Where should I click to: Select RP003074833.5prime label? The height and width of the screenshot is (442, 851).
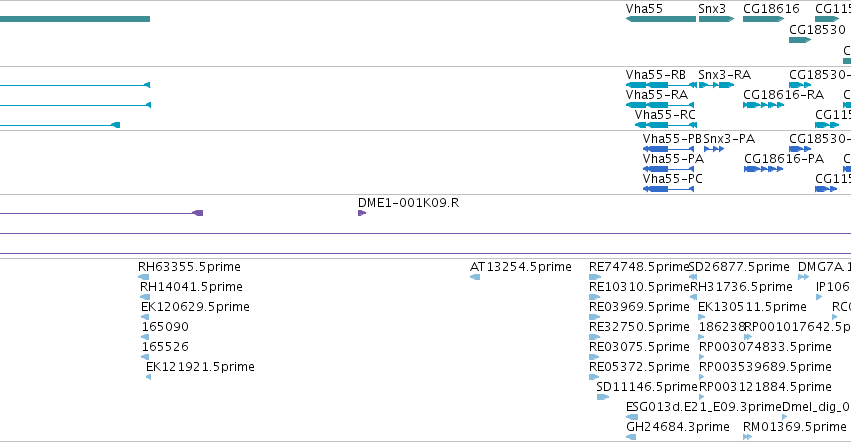point(765,346)
